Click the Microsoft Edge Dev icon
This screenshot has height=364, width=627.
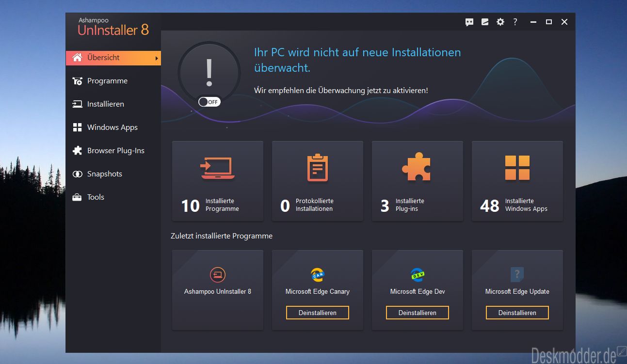coord(418,275)
